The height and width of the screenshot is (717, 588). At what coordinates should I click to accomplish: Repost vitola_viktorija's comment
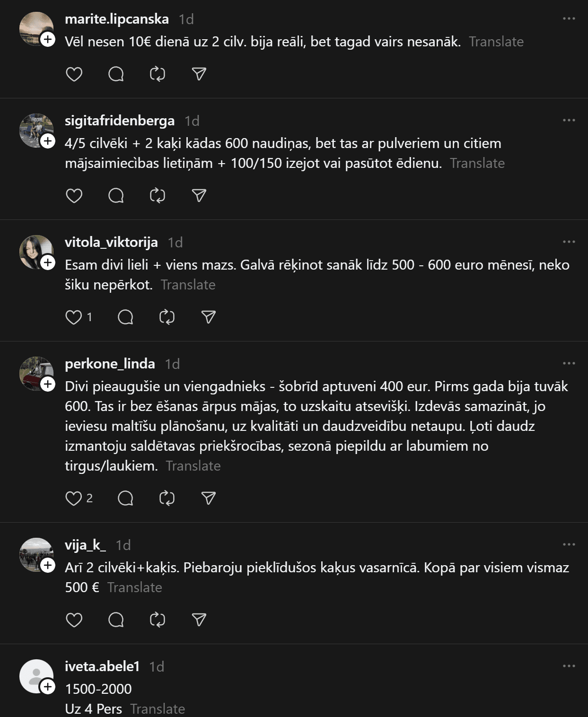(x=167, y=317)
